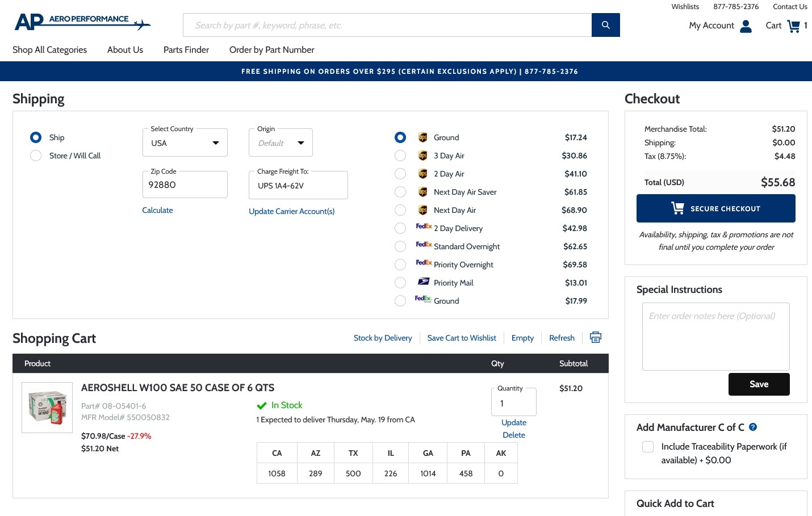
Task: Click the 877-785-2376 phone number at top
Action: 736,7
